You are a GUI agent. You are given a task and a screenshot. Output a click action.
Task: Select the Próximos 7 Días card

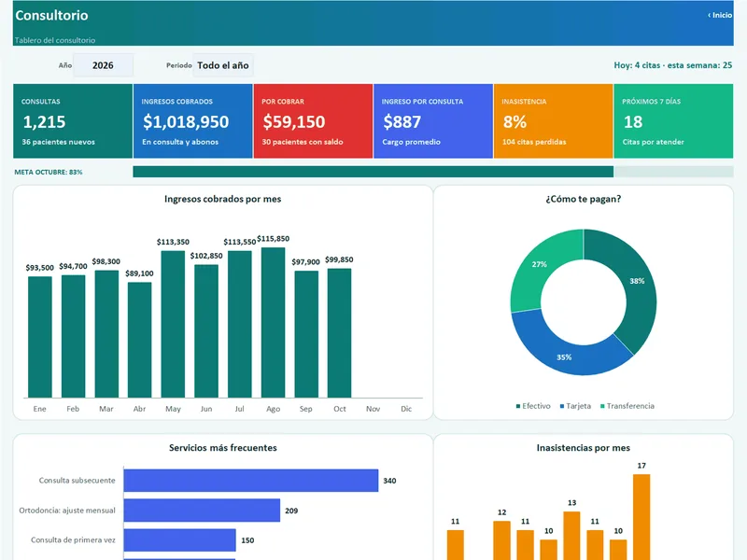tap(673, 121)
